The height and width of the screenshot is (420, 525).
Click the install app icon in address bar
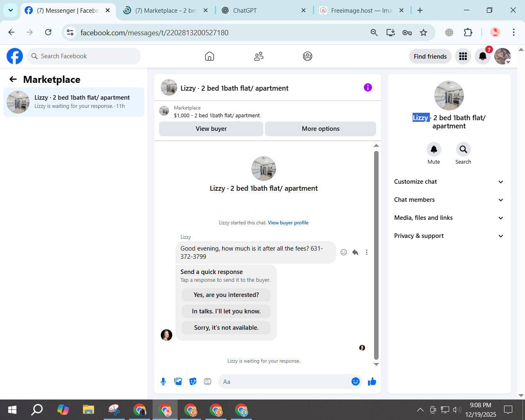[390, 32]
